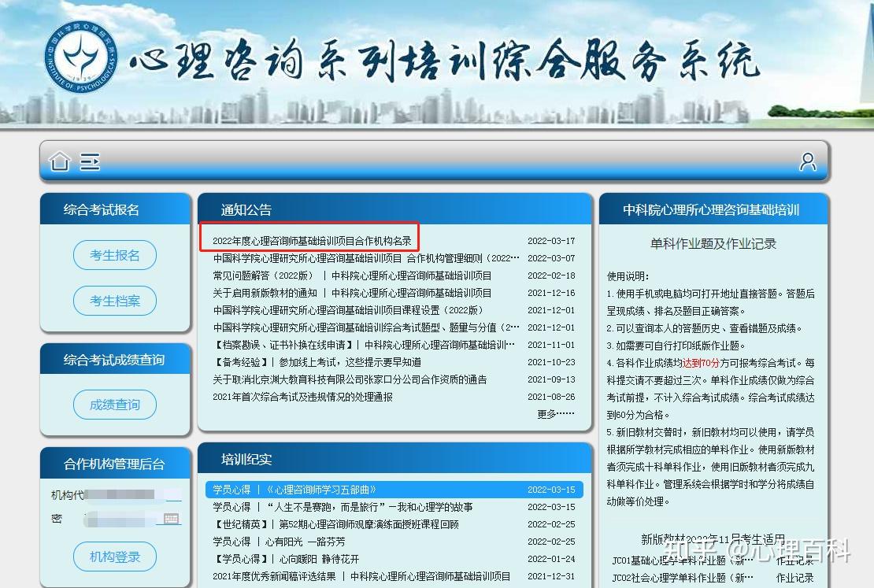Click the home icon in the navigation bar
The height and width of the screenshot is (588, 874).
tap(60, 161)
